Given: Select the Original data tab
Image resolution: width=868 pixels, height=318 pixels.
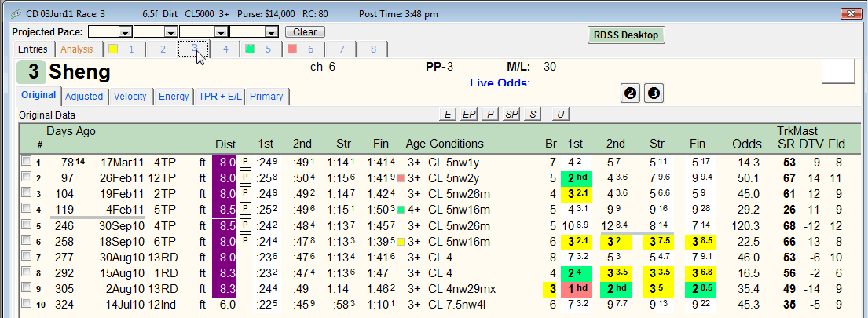Looking at the screenshot, I should click(38, 94).
